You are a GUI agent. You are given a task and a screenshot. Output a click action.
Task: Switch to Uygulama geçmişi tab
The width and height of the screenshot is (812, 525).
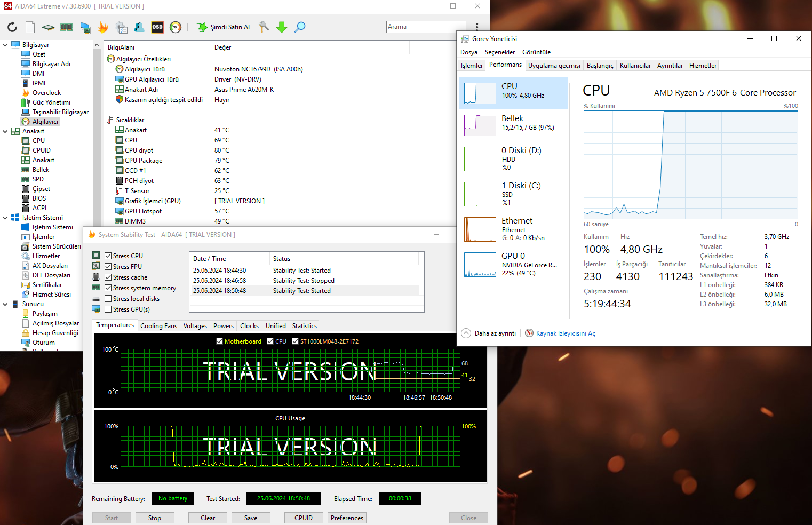coord(554,66)
